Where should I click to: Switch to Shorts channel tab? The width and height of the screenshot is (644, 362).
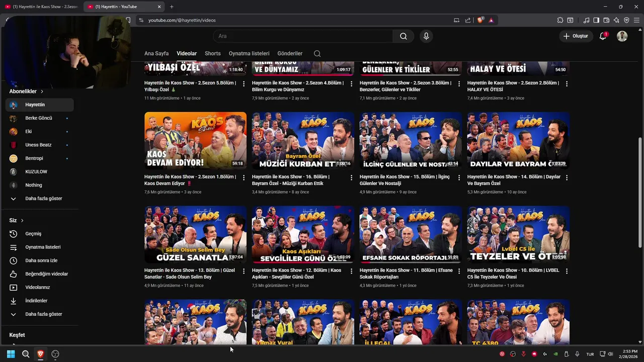click(213, 53)
